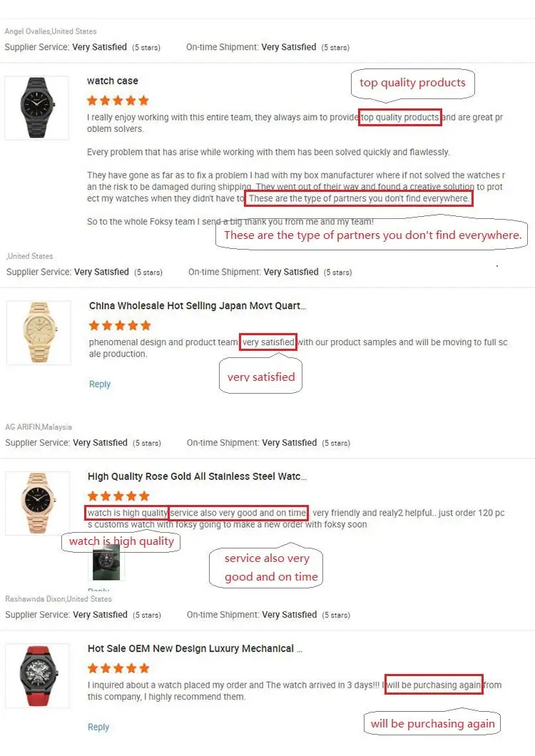Click the star rating under Rose Gold watch review
The height and width of the screenshot is (756, 535).
118,496
